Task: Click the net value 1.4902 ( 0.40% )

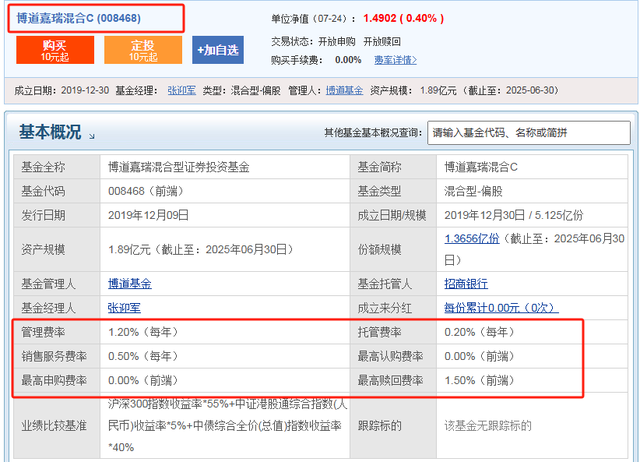Action: (x=403, y=18)
